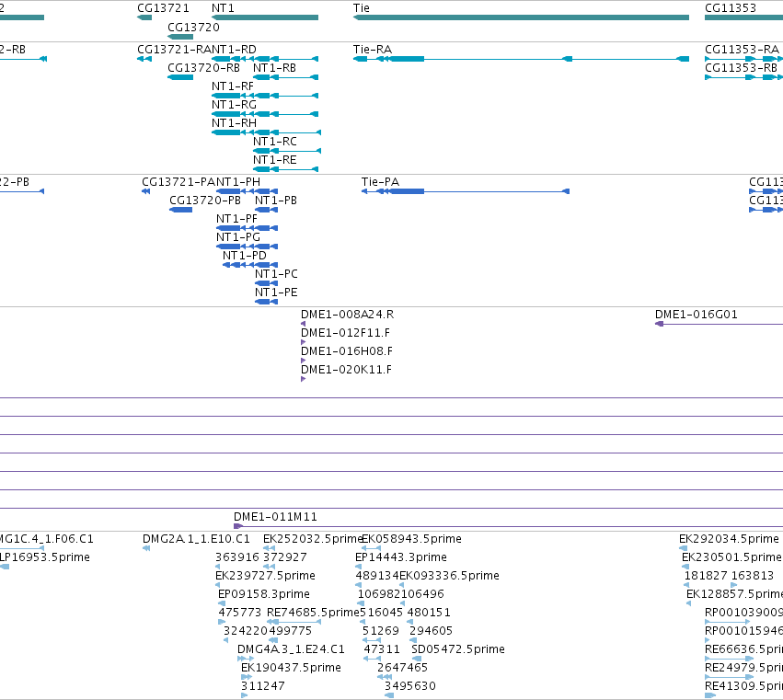Click feature 3495630
The width and height of the screenshot is (783, 700).
[389, 695]
